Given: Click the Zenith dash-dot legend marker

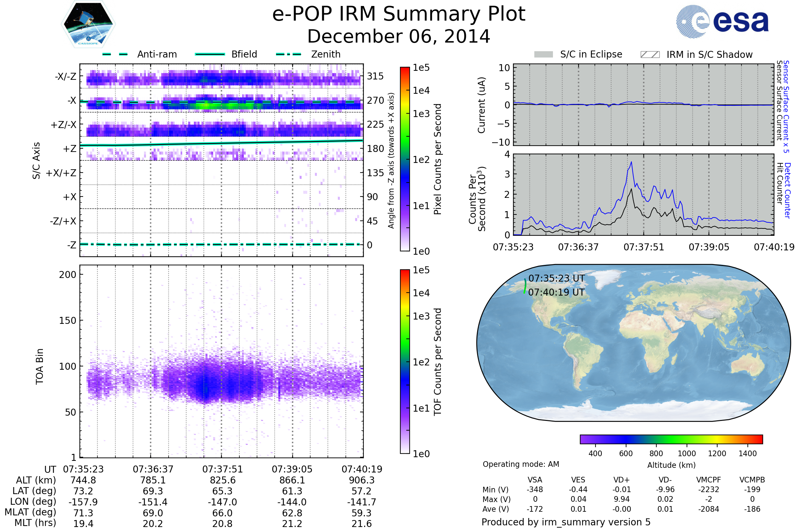Looking at the screenshot, I should 288,54.
